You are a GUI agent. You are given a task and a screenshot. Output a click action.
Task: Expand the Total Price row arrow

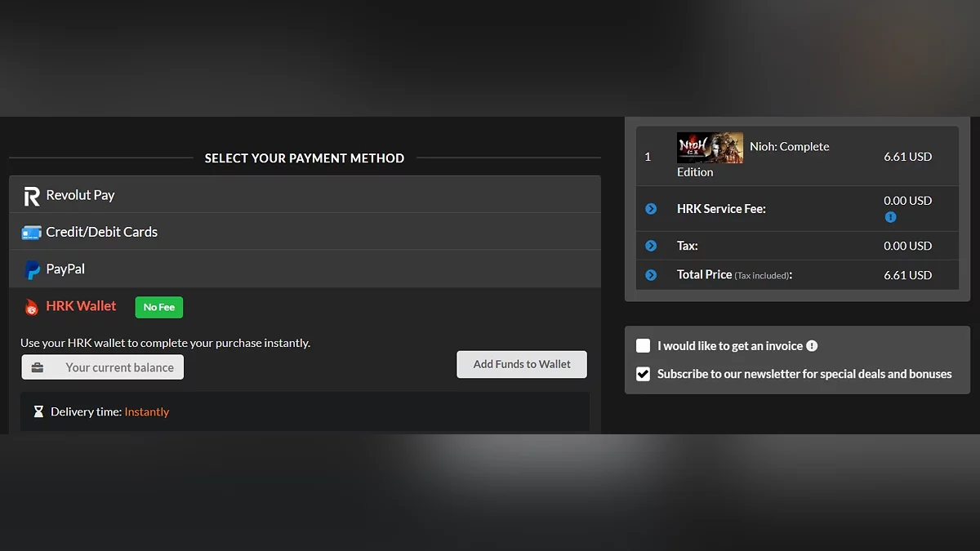click(651, 275)
